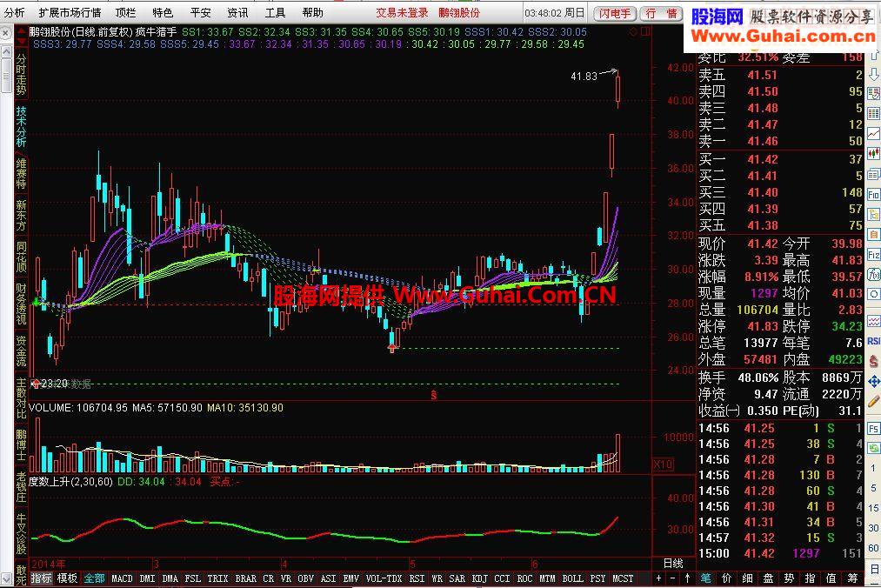This screenshot has width=881, height=588.
Task: Click the left sidebar scroll up arrow
Action: click(x=6, y=52)
